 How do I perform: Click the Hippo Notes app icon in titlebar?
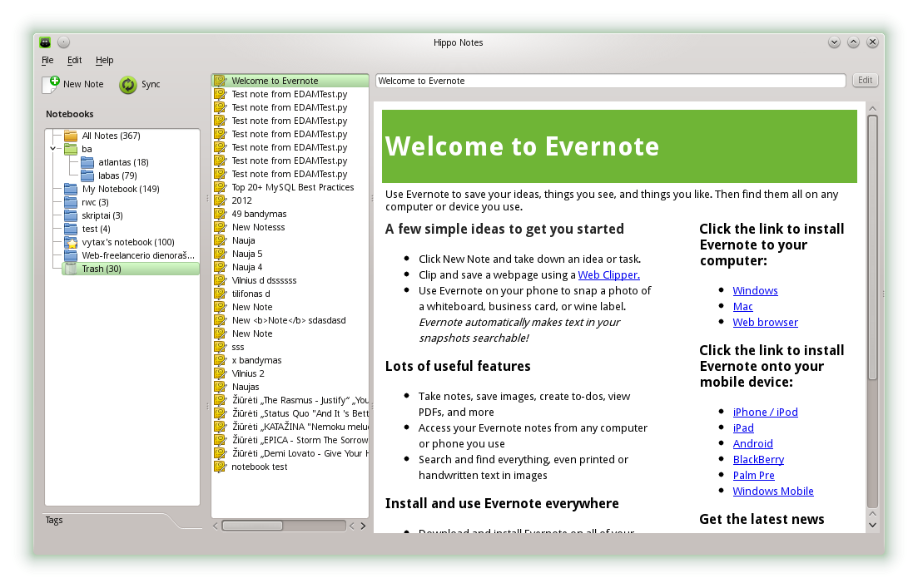45,42
